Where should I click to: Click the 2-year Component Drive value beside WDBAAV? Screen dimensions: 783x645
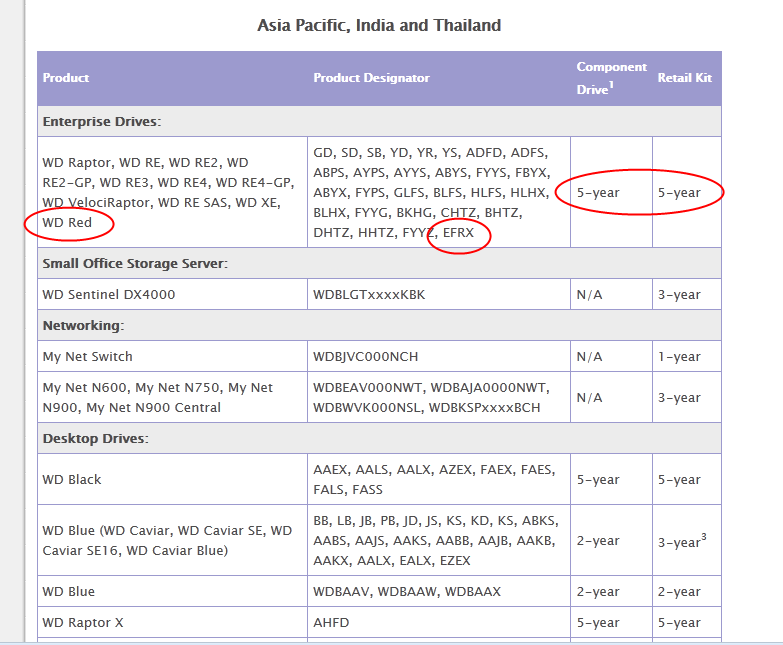click(x=598, y=592)
